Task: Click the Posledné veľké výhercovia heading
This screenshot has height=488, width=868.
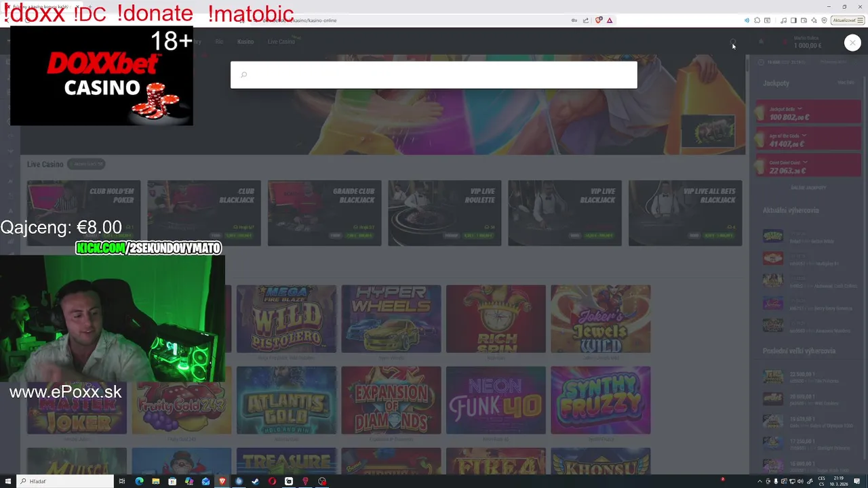Action: pos(799,351)
